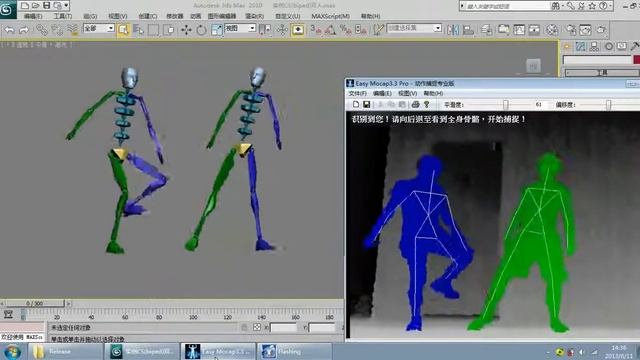This screenshot has width=640, height=360.
Task: Open 视图(V) menu in Easy Mocap window
Action: point(407,93)
